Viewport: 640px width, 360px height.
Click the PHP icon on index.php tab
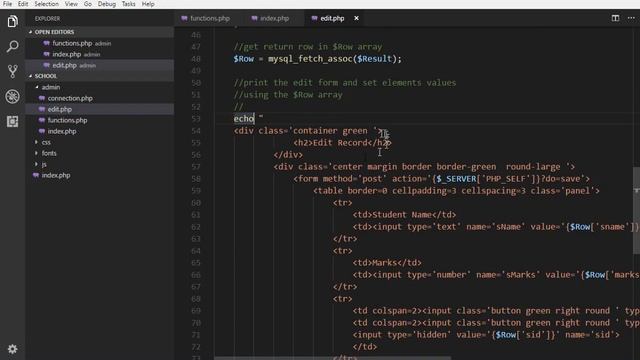[254, 18]
